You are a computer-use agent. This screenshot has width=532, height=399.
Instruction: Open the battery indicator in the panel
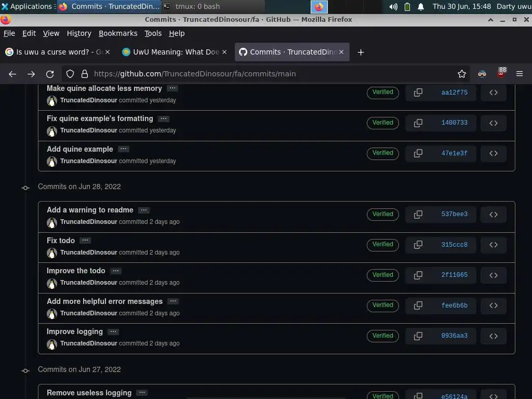click(x=407, y=7)
